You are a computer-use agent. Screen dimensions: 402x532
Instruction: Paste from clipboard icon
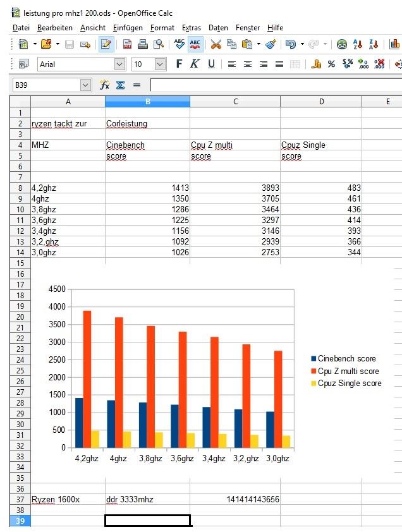[247, 44]
